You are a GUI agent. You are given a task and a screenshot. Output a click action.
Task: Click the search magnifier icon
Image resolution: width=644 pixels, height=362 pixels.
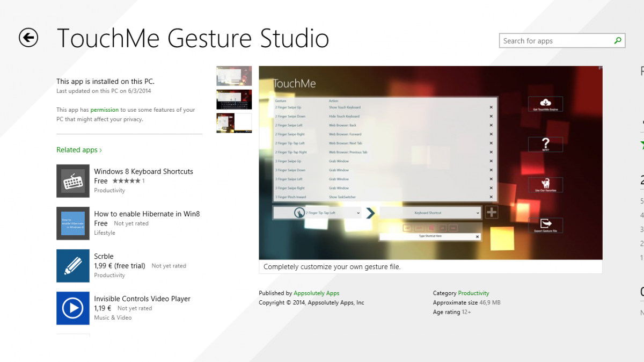click(x=618, y=41)
